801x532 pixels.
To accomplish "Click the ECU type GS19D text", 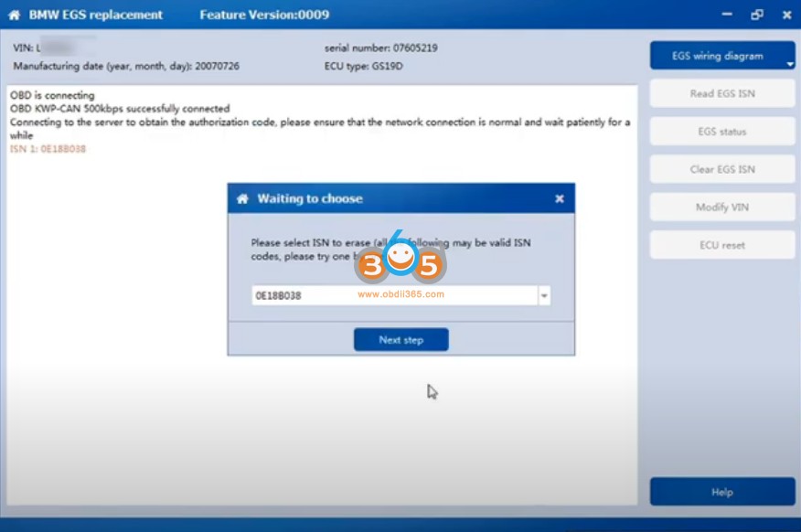I will coord(363,67).
